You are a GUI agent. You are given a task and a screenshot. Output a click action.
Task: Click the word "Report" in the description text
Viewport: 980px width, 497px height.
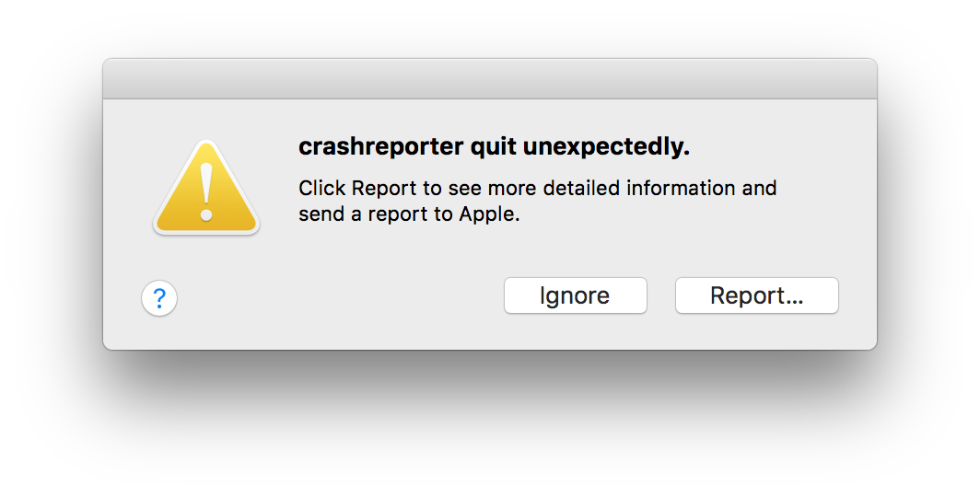pyautogui.click(x=385, y=189)
